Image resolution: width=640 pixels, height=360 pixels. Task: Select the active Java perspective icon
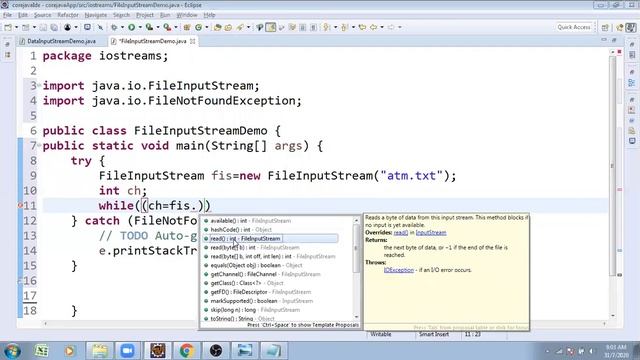[631, 27]
